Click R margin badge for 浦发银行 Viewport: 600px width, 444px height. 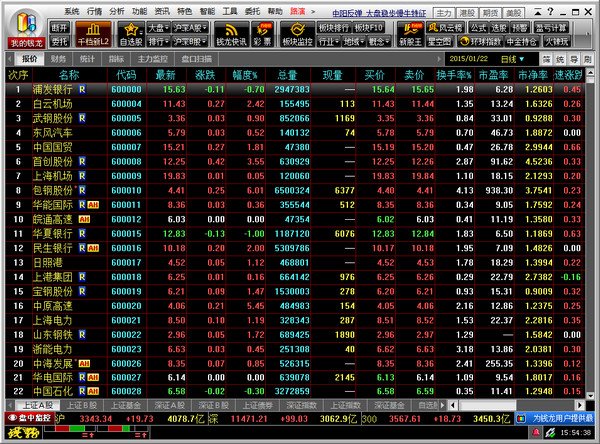(x=82, y=90)
